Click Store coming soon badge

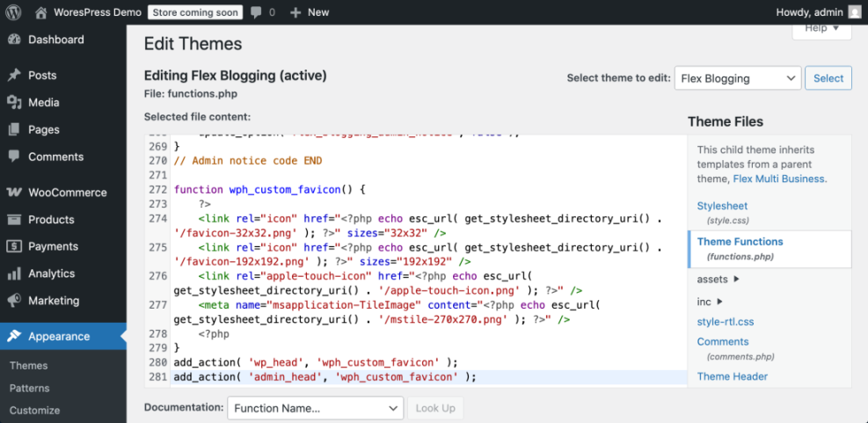coord(195,12)
